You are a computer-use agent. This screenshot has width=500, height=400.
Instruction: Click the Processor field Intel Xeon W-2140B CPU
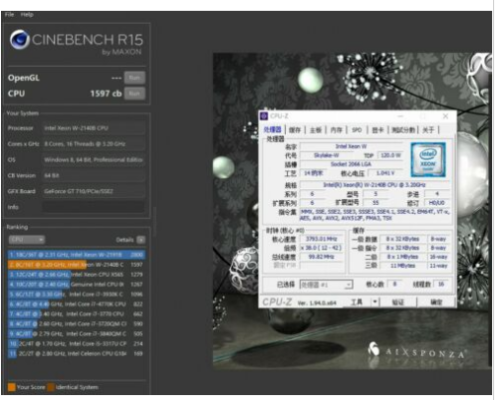[93, 128]
